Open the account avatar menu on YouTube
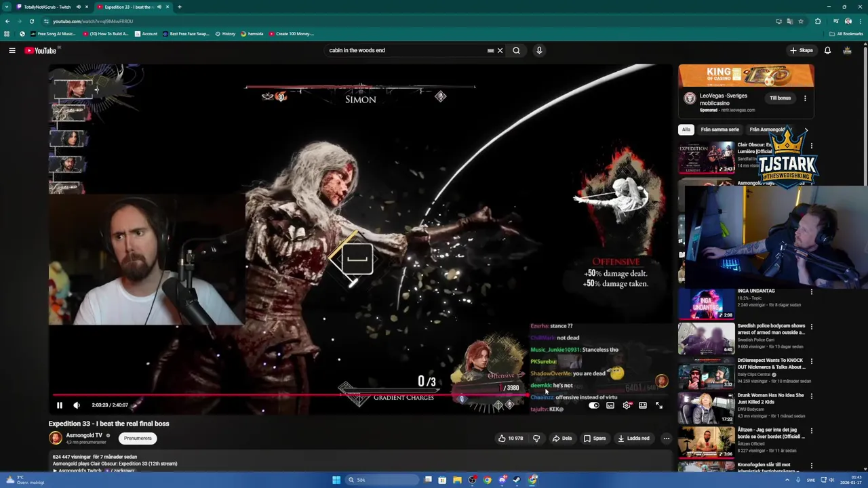The image size is (868, 488). [847, 50]
